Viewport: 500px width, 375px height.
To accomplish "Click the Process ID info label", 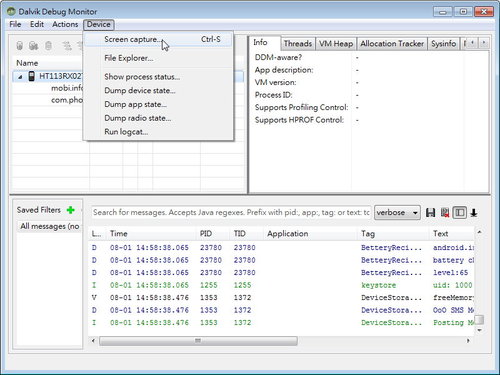I will (274, 95).
